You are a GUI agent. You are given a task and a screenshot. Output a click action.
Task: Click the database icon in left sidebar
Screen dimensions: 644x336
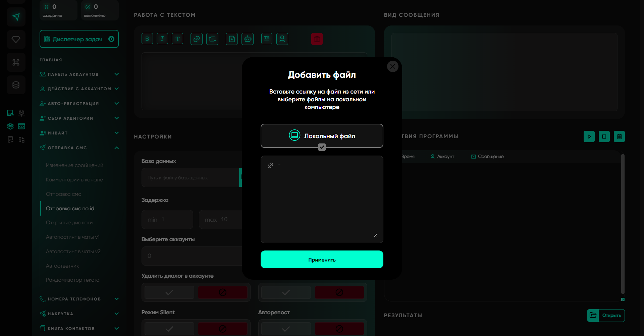[x=16, y=85]
